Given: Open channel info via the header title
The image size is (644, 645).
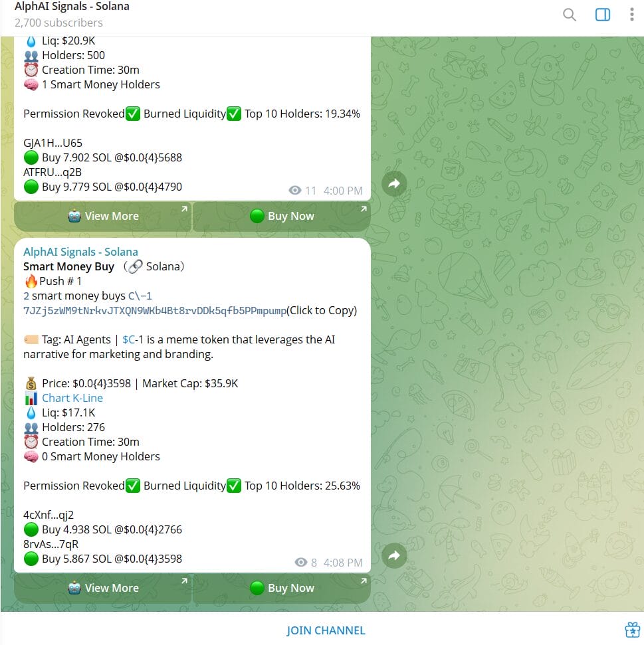Looking at the screenshot, I should [x=72, y=7].
